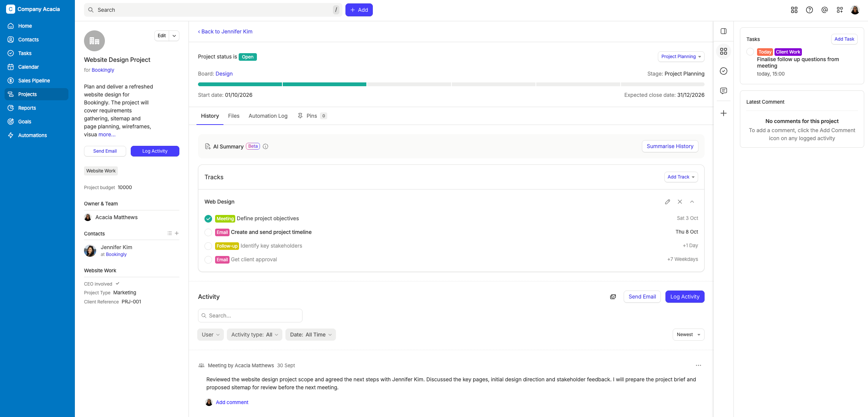Open Bookingly link under project title
This screenshot has height=417, width=868.
103,70
